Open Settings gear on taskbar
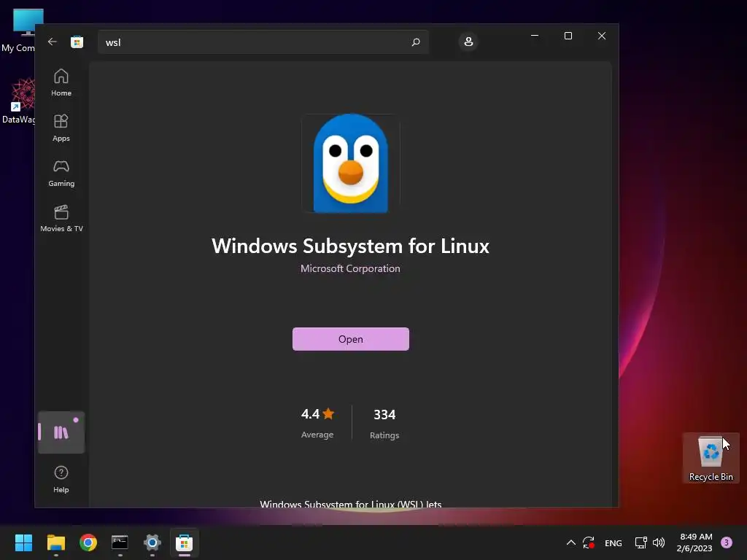The image size is (747, 560). click(152, 542)
